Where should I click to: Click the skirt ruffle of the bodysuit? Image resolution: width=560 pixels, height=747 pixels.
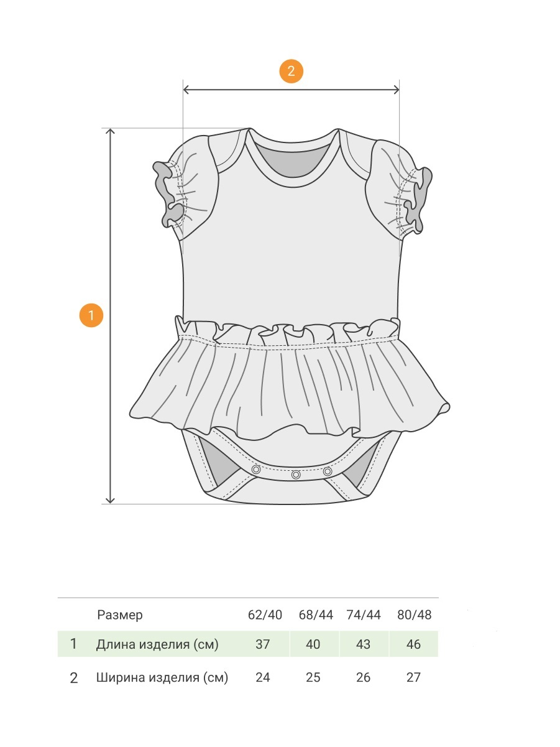289,379
